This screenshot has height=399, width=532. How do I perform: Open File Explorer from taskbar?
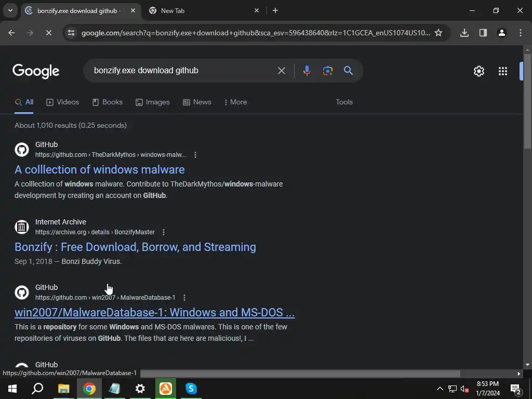point(63,389)
